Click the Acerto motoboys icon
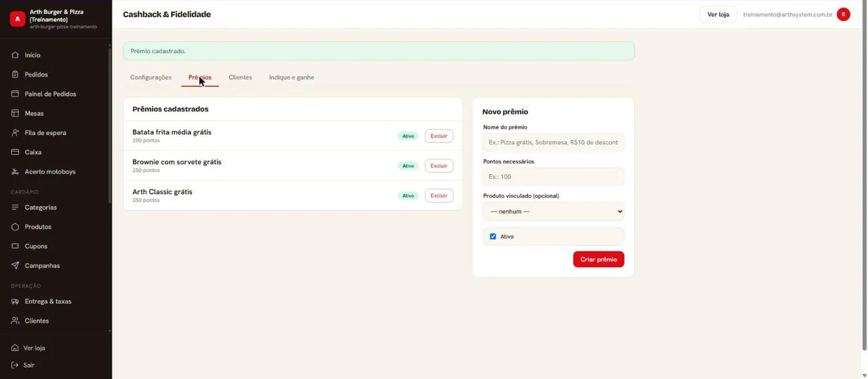 (x=15, y=172)
